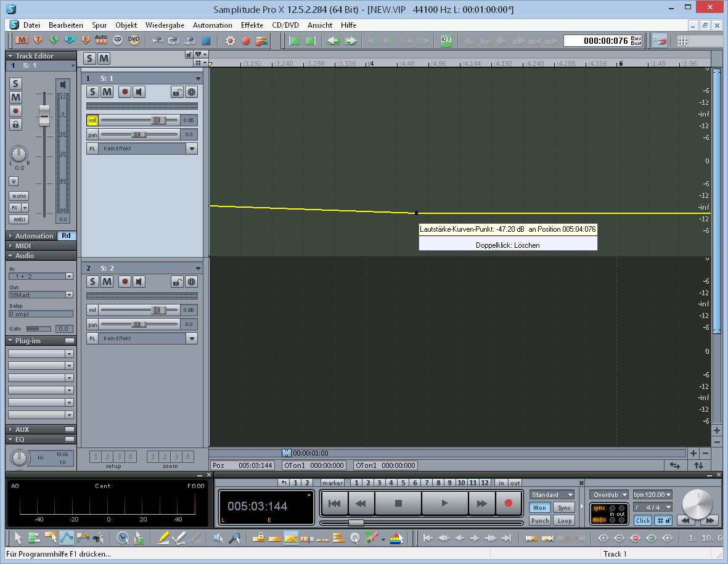Click the zoom in plus button beside the horizontal scrollbar
Image resolution: width=728 pixels, height=564 pixels.
pyautogui.click(x=693, y=453)
